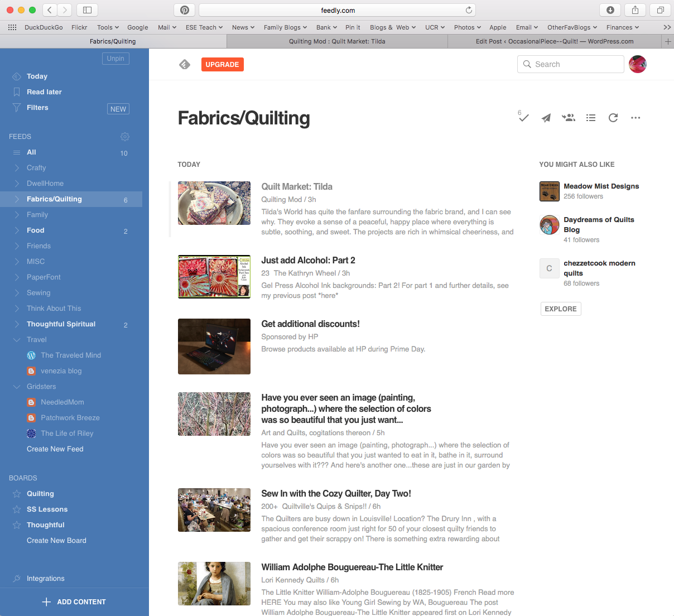The height and width of the screenshot is (616, 674).
Task: Unpin the sidebar
Action: pyautogui.click(x=115, y=58)
